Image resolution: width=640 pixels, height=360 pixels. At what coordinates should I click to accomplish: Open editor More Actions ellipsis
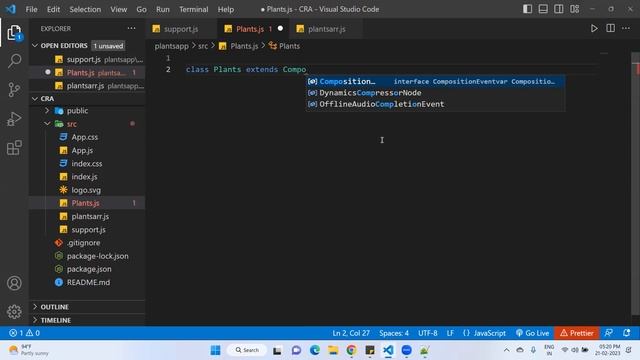(x=626, y=29)
